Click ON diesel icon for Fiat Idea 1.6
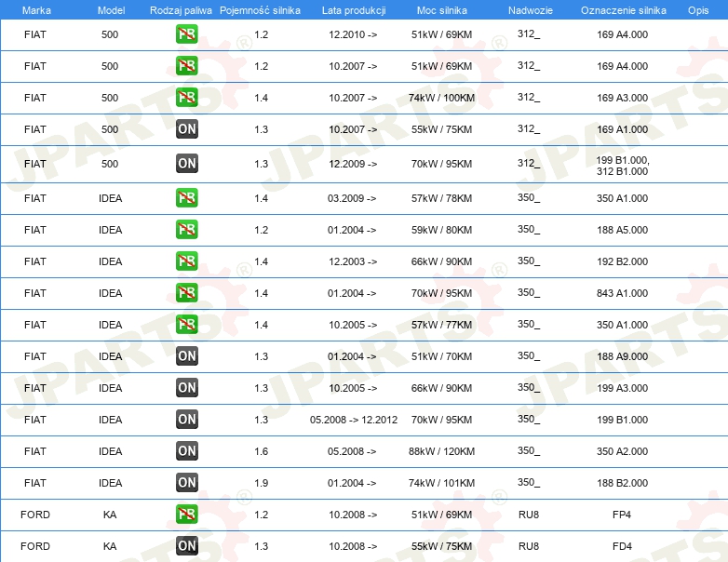This screenshot has width=728, height=562. (x=186, y=450)
